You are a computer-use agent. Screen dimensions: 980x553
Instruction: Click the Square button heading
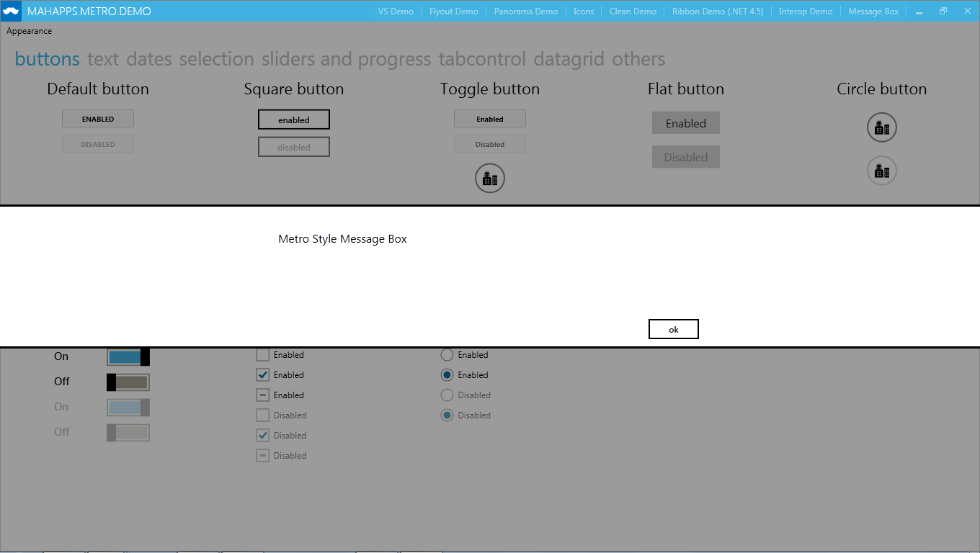(x=294, y=89)
